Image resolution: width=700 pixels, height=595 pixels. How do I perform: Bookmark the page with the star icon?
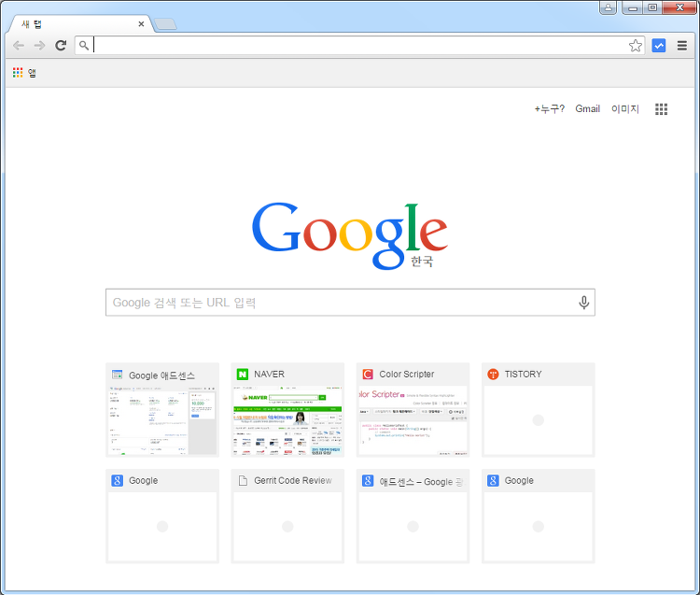click(x=636, y=46)
